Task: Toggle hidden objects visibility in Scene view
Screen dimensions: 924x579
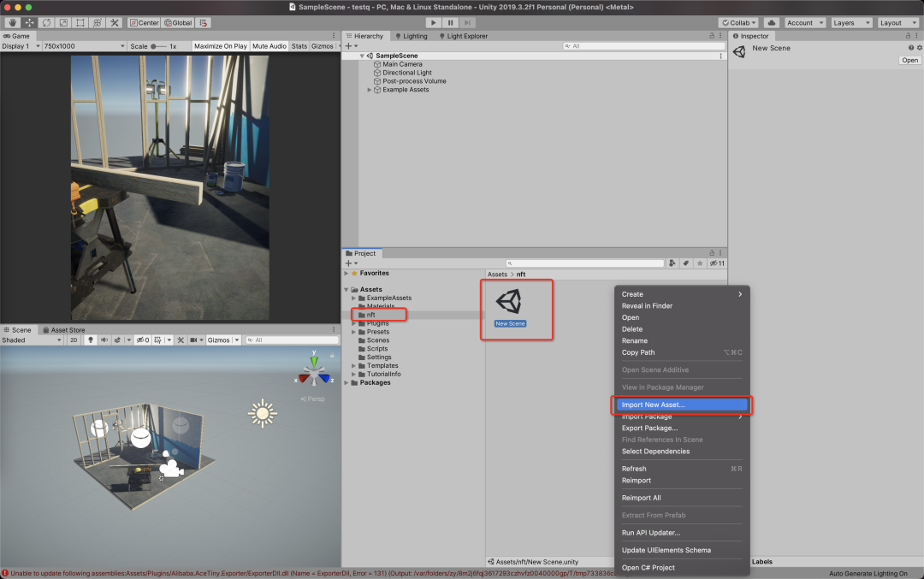Action: [x=143, y=340]
